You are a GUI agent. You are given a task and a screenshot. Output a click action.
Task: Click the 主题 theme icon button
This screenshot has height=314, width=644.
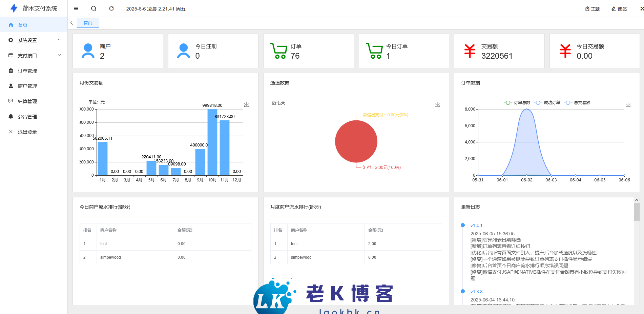[x=593, y=9]
